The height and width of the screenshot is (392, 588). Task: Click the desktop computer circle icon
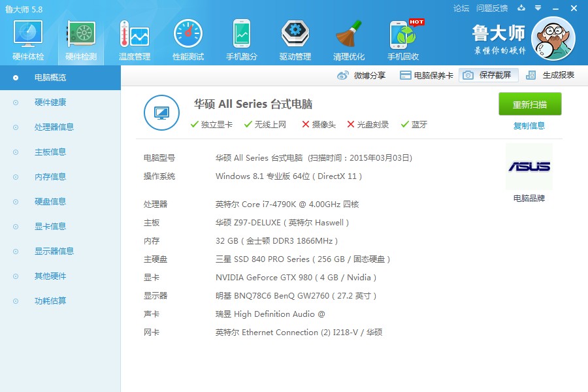(161, 112)
